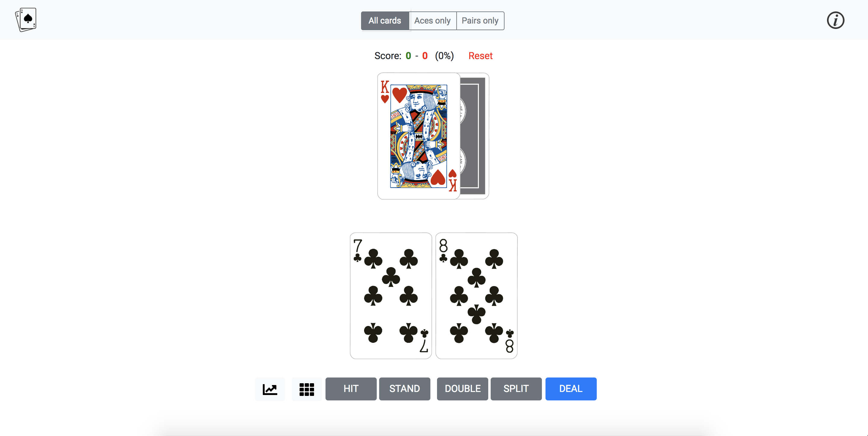
Task: Select the All cards filter
Action: coord(385,21)
